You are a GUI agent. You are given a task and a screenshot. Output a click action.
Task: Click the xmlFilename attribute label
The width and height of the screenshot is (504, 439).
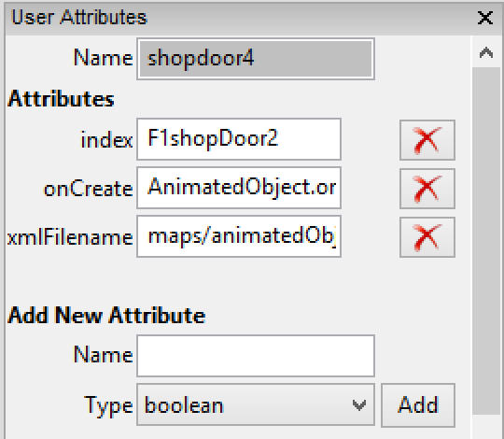pyautogui.click(x=70, y=237)
